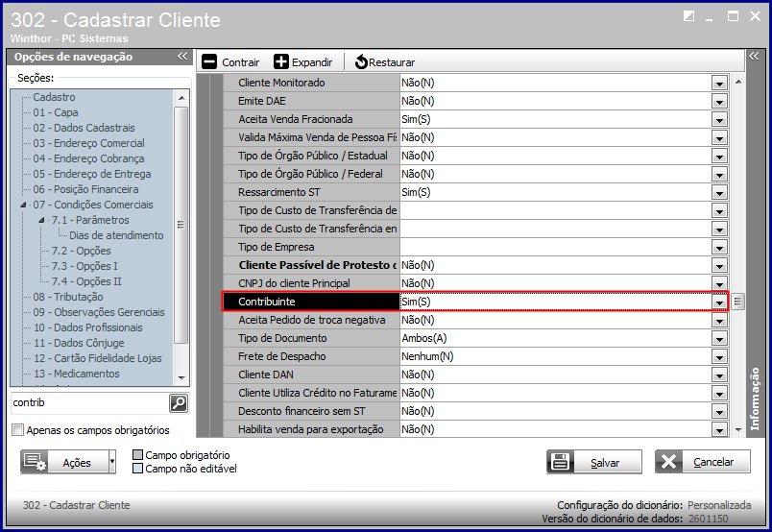Click the Salvar button
Image resolution: width=772 pixels, height=532 pixels.
coord(594,462)
